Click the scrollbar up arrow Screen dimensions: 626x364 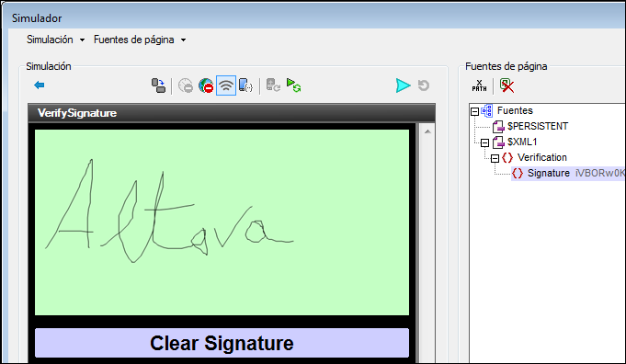point(427,131)
